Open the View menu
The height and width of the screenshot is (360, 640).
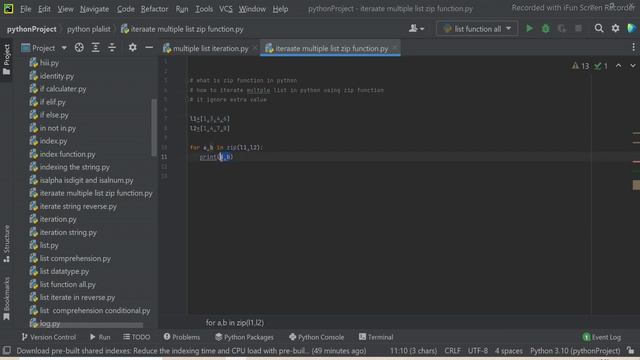tap(65, 9)
